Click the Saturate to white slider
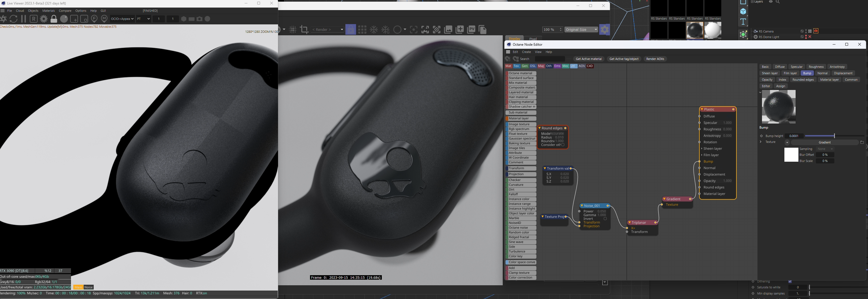The width and height of the screenshot is (868, 299). [x=838, y=287]
